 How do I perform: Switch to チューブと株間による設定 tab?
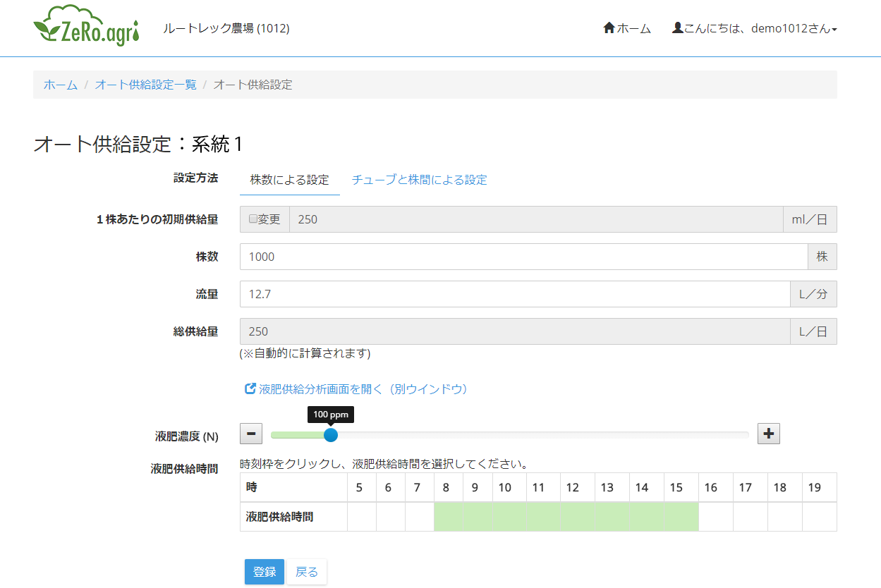[x=420, y=180]
